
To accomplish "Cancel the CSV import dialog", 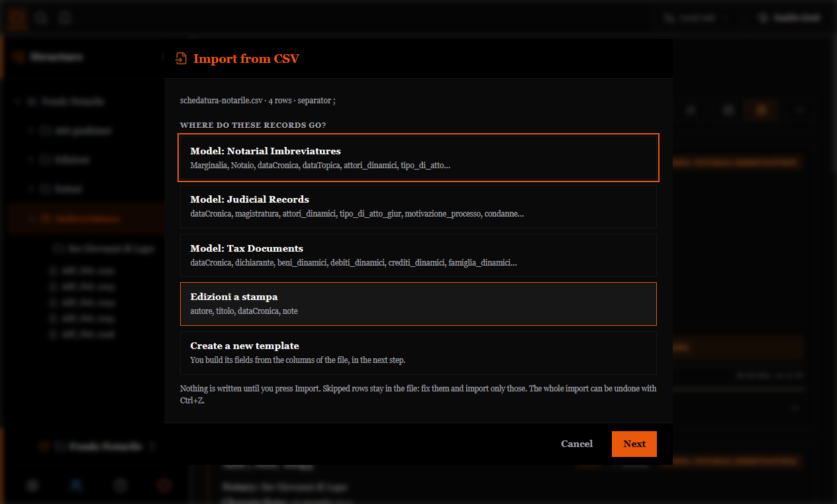I will pyautogui.click(x=577, y=444).
